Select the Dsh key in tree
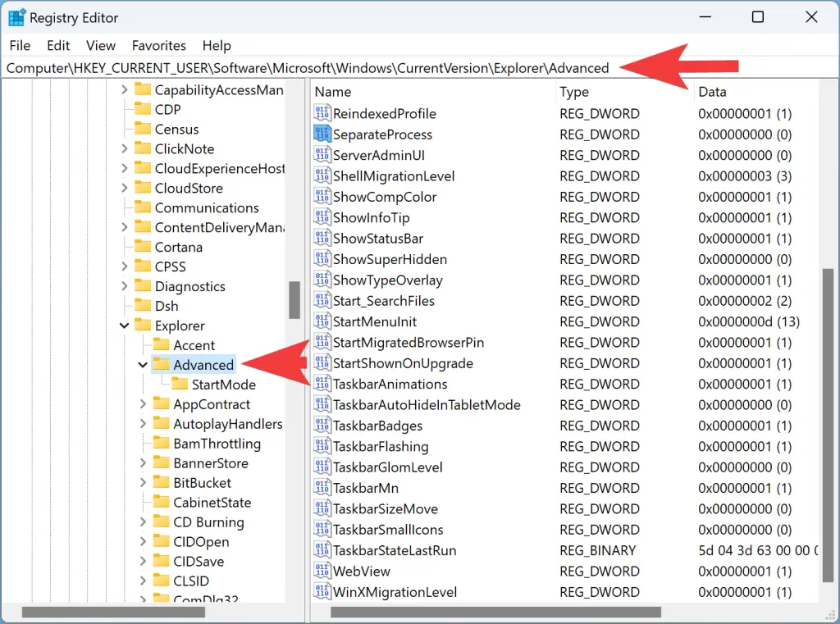This screenshot has height=624, width=840. pyautogui.click(x=167, y=306)
